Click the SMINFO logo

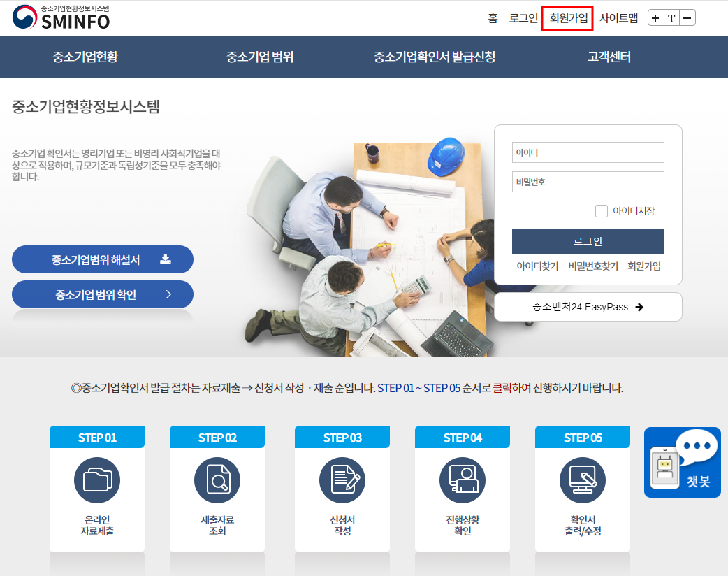click(52, 17)
